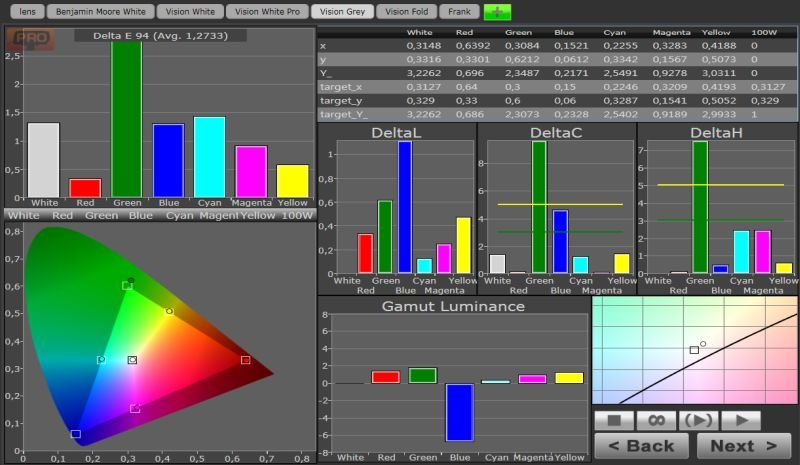Click the Green column header in data table
The width and height of the screenshot is (800, 465).
pyautogui.click(x=517, y=32)
